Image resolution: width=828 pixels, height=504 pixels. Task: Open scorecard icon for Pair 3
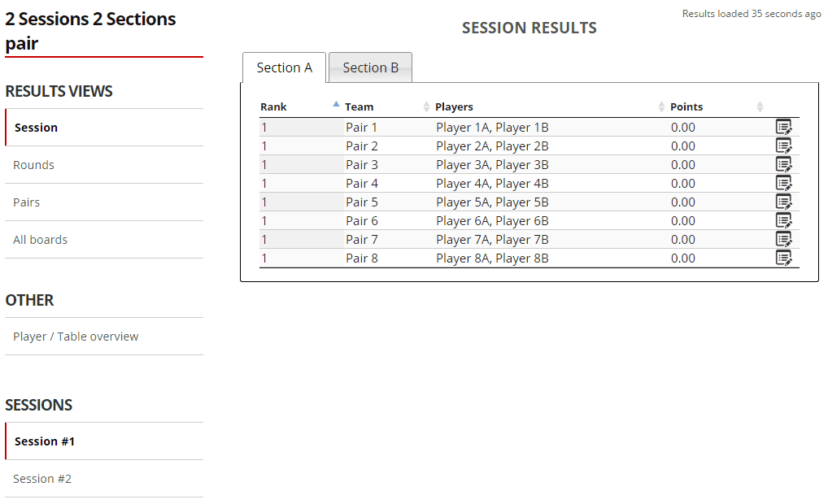point(783,164)
